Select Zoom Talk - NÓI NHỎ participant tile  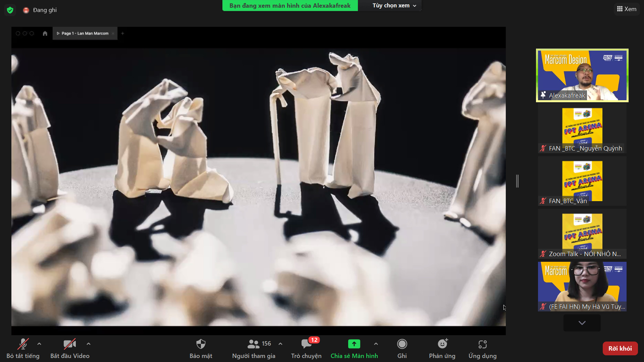click(x=582, y=234)
